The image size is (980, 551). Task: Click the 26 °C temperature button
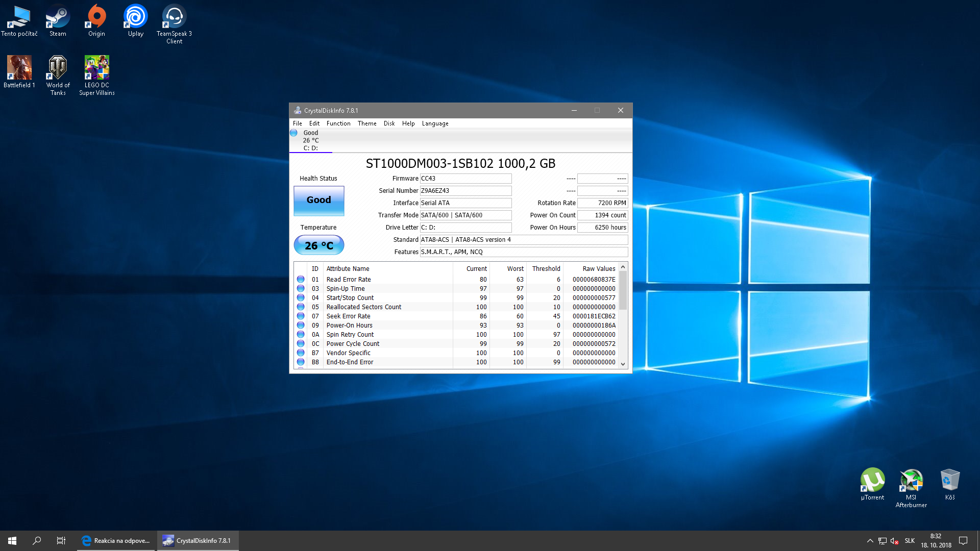coord(318,245)
